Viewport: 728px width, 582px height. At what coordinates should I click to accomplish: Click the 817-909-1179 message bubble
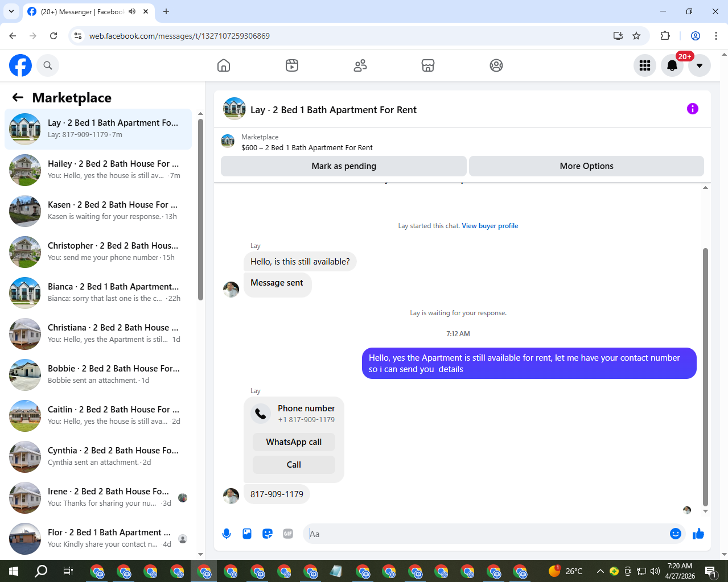[277, 494]
